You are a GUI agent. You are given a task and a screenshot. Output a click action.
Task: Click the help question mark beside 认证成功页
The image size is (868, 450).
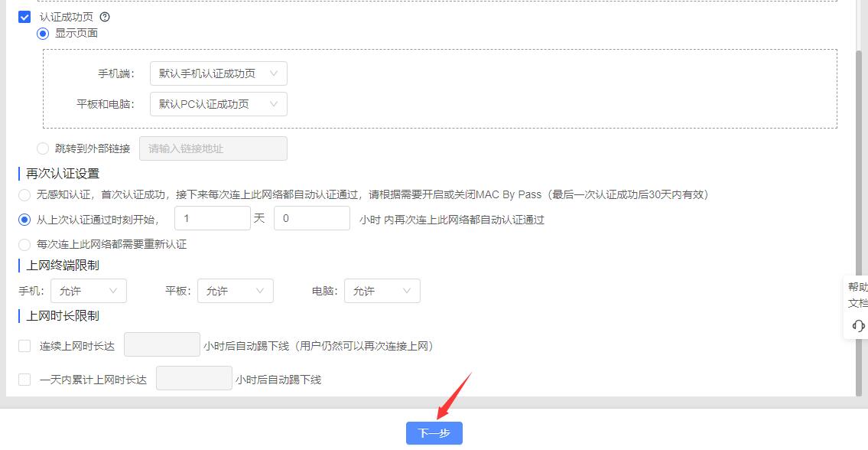(x=106, y=17)
